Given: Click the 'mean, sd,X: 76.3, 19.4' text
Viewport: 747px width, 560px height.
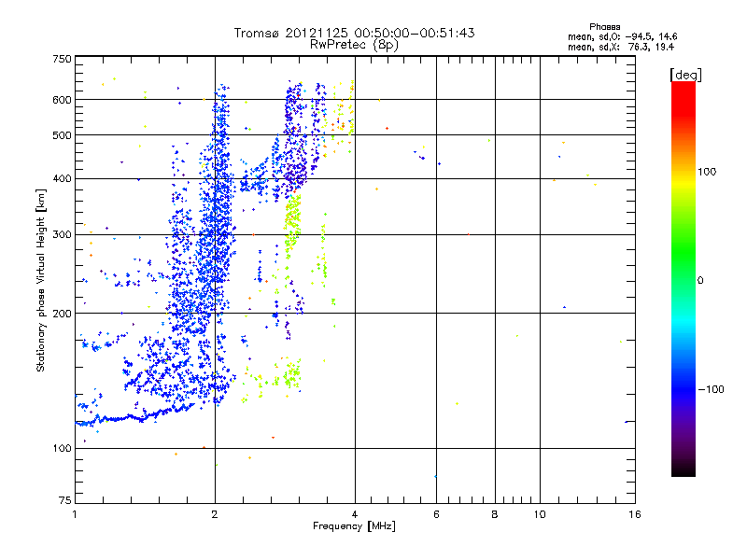Looking at the screenshot, I should 621,47.
